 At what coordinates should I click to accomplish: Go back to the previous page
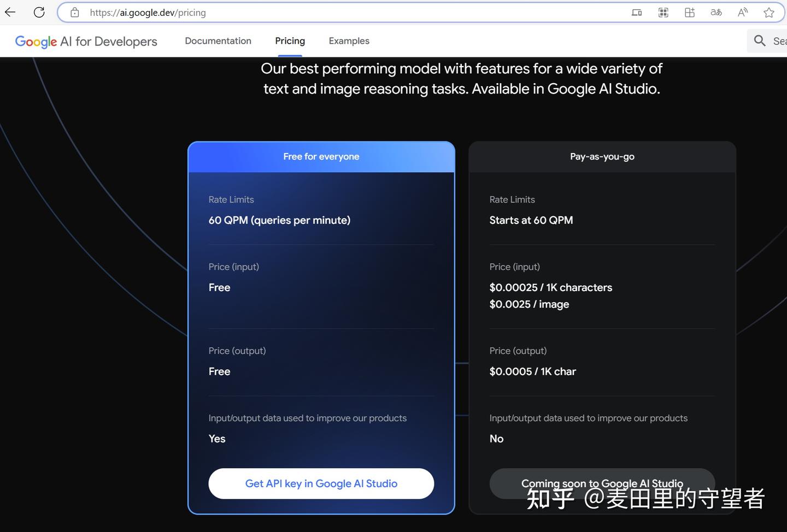coord(10,12)
